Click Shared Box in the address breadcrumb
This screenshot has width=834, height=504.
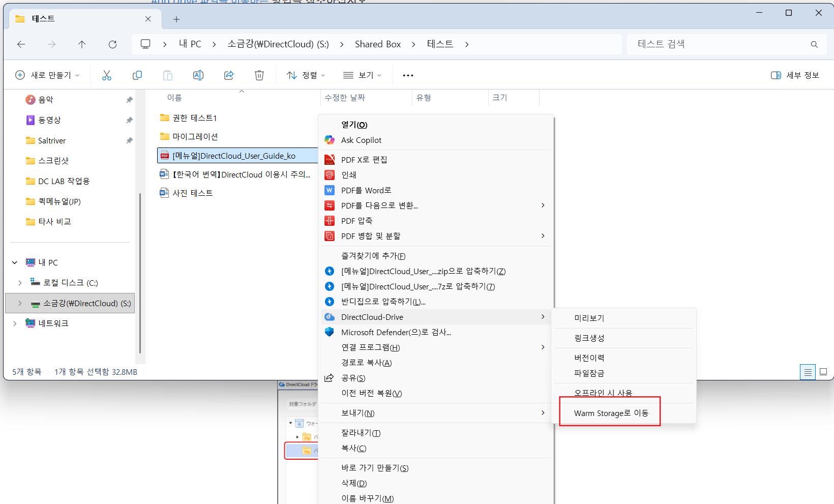coord(377,44)
